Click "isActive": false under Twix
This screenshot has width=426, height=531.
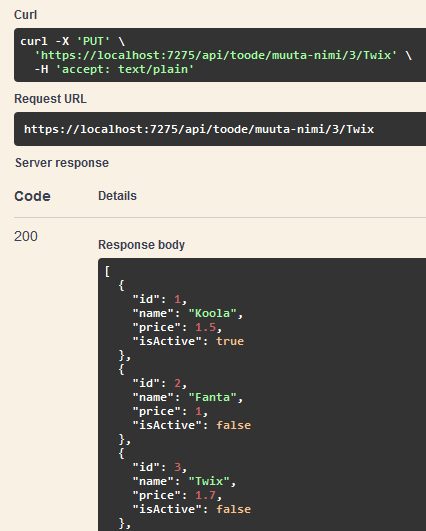click(x=192, y=509)
